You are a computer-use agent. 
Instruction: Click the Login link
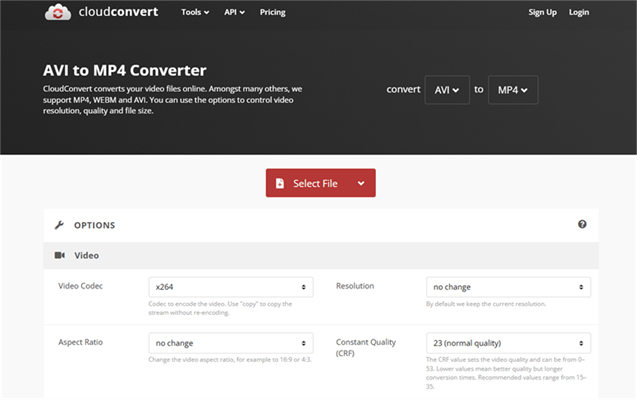pyautogui.click(x=578, y=12)
